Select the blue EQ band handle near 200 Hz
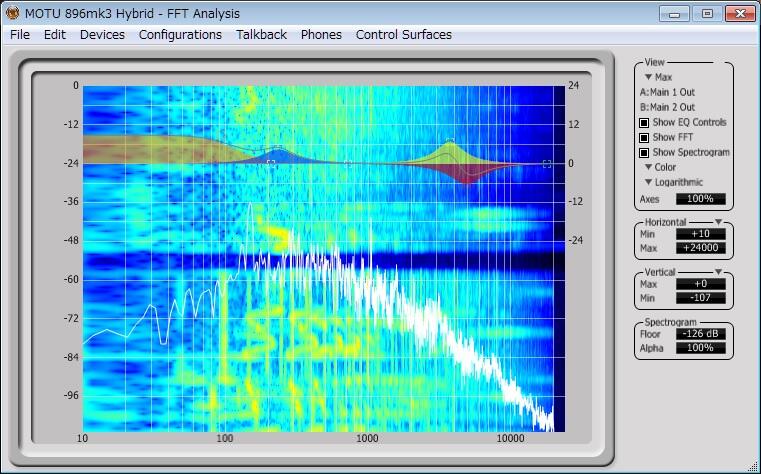 [271, 163]
